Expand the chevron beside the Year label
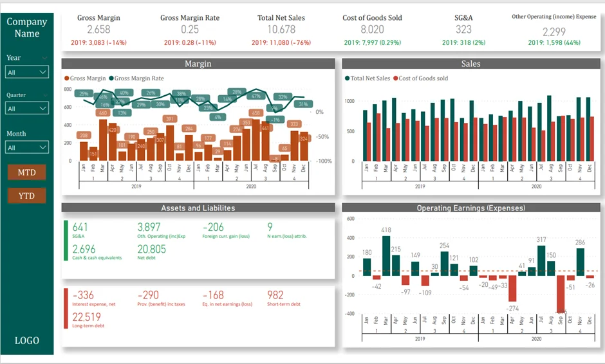The image size is (605, 364). click(44, 58)
